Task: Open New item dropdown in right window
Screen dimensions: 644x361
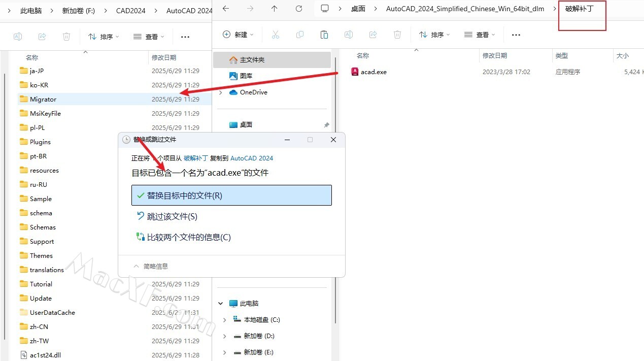Action: 238,35
